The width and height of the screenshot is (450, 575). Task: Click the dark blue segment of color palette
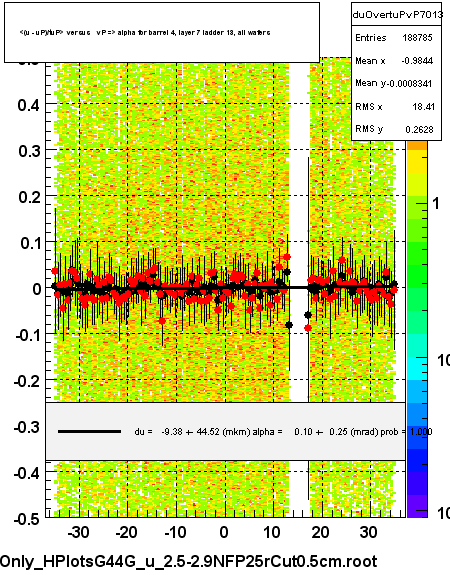[417, 461]
